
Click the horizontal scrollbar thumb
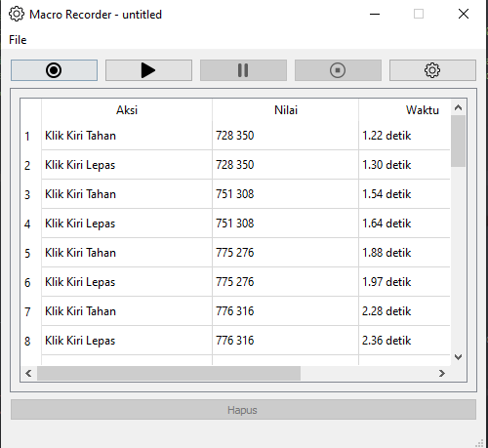[169, 373]
